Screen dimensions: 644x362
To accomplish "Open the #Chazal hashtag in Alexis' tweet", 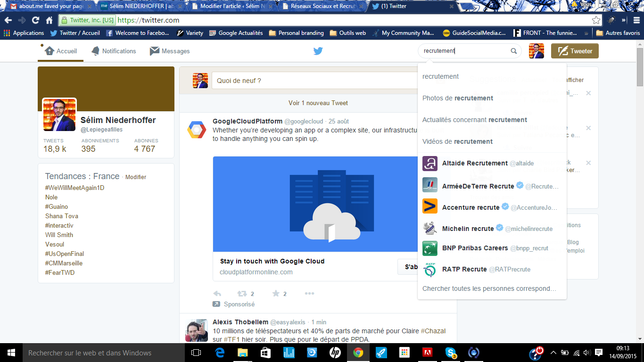I will click(x=433, y=331).
